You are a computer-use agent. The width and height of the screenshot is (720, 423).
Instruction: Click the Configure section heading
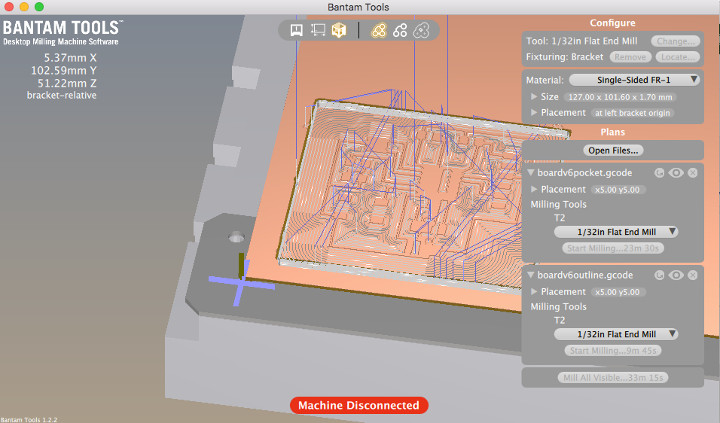613,23
